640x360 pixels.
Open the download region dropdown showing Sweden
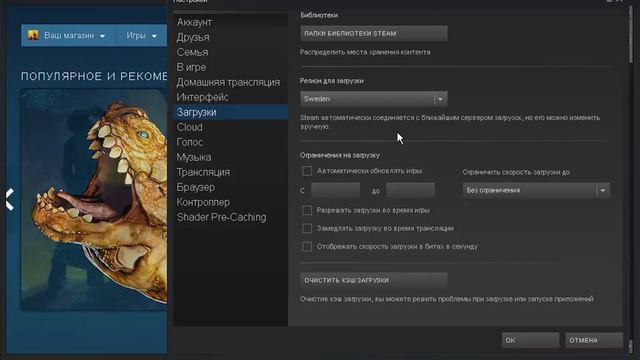[x=373, y=99]
